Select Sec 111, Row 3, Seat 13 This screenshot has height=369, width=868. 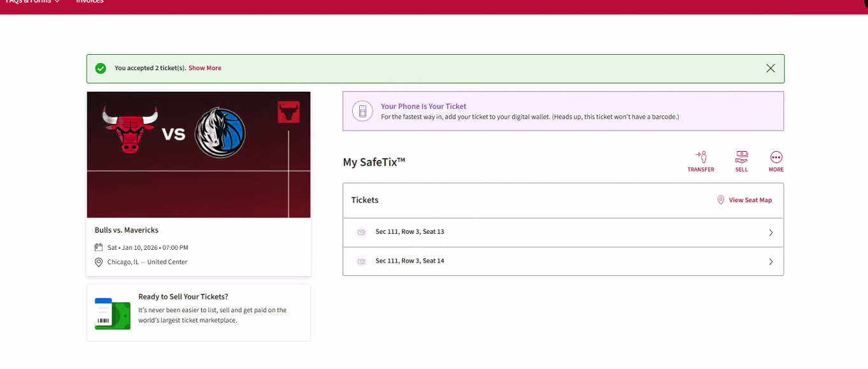(x=563, y=233)
